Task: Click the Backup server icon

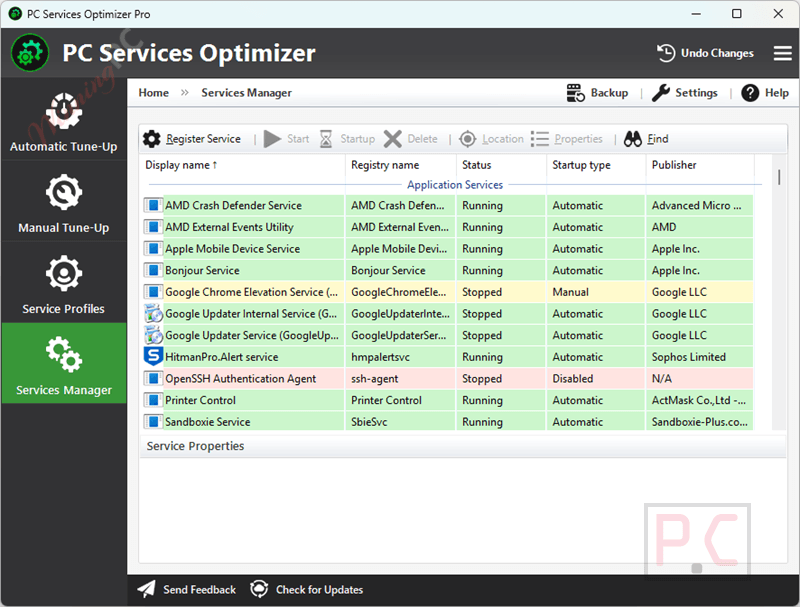Action: 576,93
